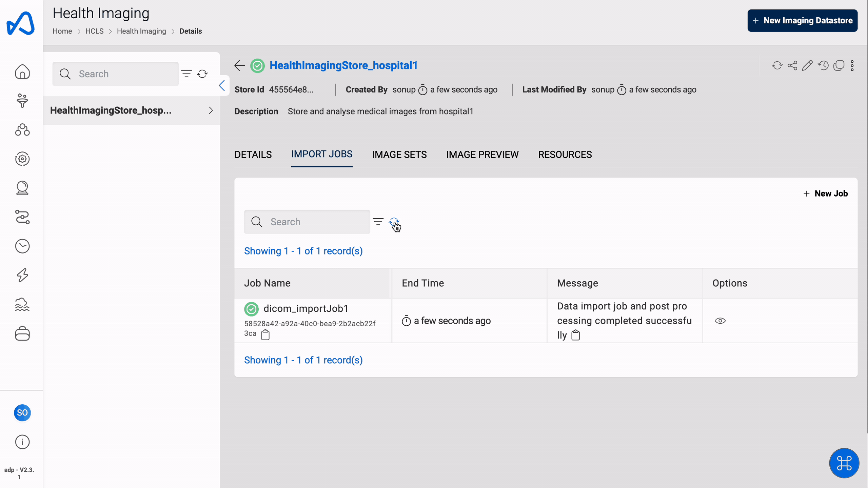Click filter icon next to jobs search
This screenshot has height=488, width=868.
pyautogui.click(x=378, y=222)
